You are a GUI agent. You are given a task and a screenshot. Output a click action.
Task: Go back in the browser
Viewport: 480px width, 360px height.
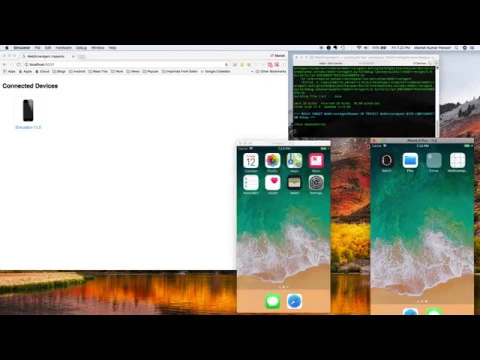pyautogui.click(x=5, y=64)
